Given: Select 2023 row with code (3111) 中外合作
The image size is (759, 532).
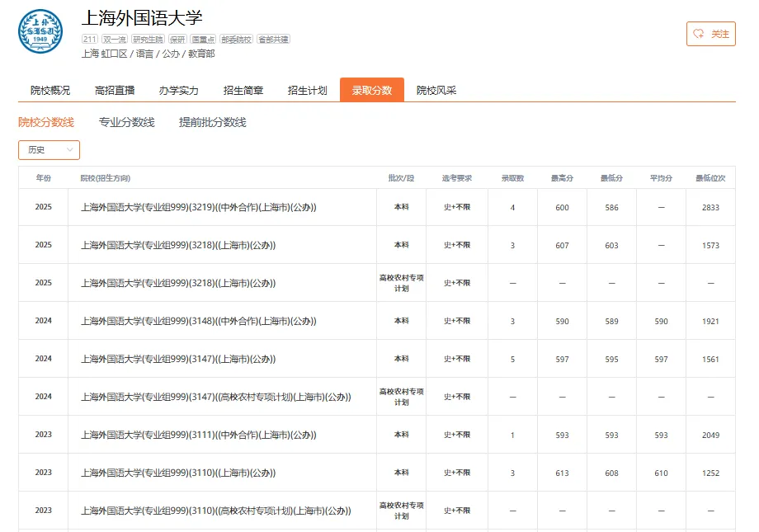Looking at the screenshot, I should coord(376,435).
